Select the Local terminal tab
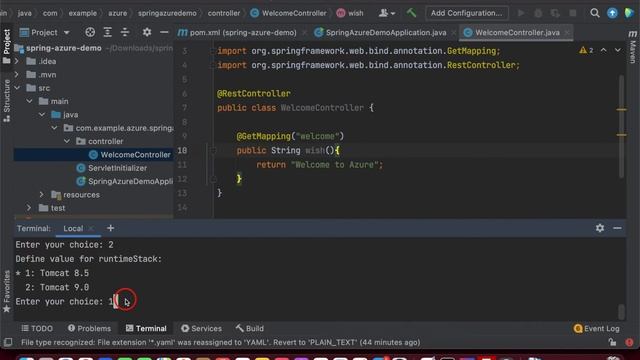This screenshot has width=640, height=360. [x=73, y=228]
